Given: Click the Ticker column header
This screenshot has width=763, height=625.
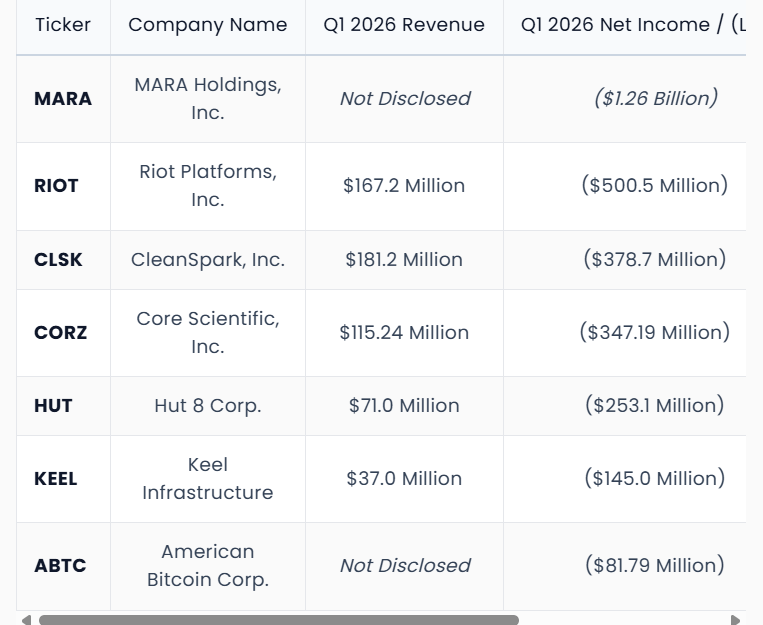Looking at the screenshot, I should tap(63, 25).
